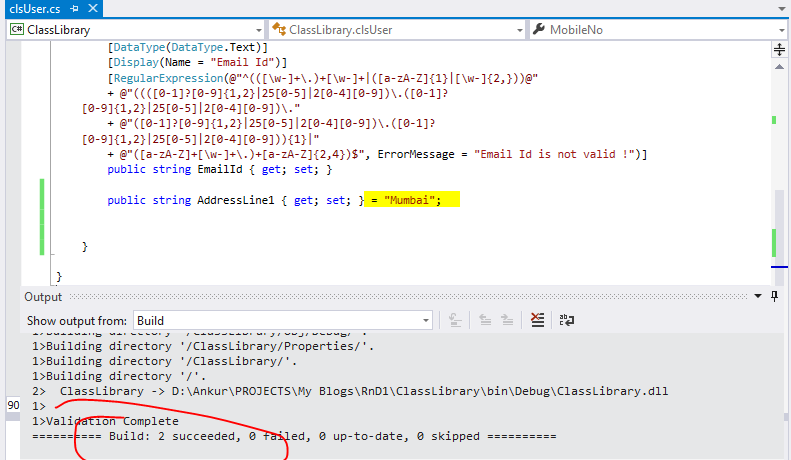
Task: Click Find Message in Code icon
Action: coord(455,320)
